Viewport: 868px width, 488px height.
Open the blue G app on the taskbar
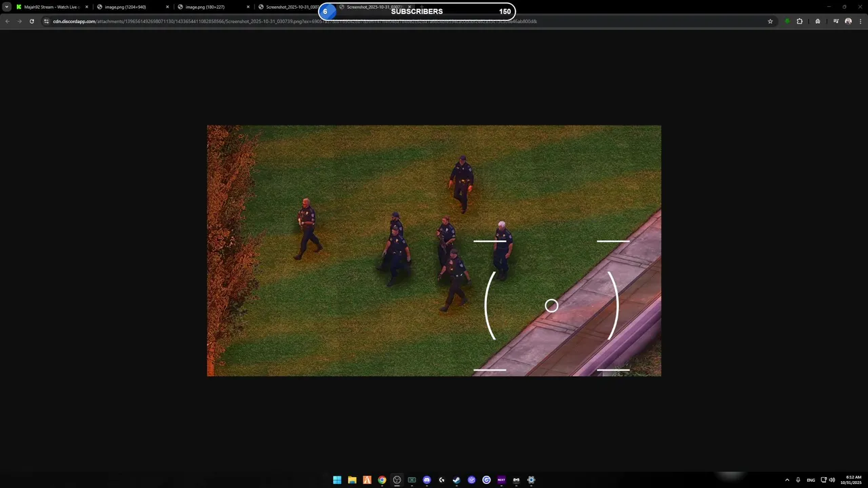486,480
